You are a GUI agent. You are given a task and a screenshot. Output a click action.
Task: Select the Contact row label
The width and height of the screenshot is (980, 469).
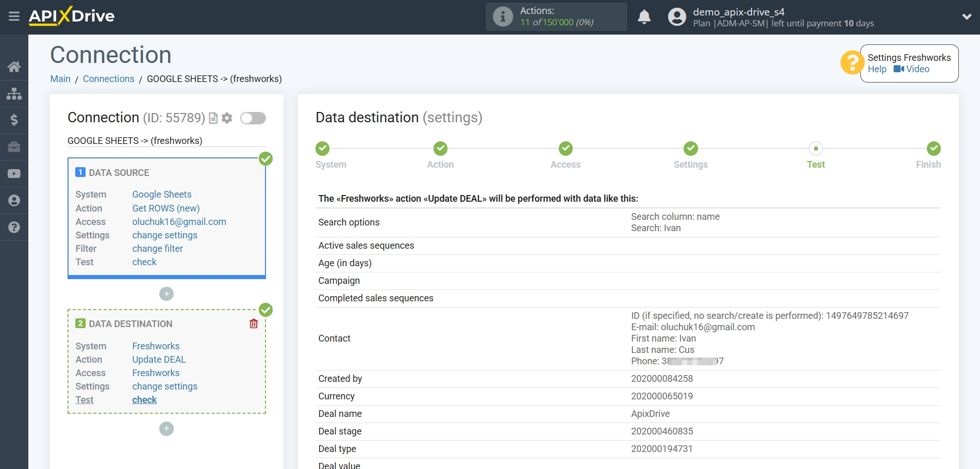[x=335, y=338]
